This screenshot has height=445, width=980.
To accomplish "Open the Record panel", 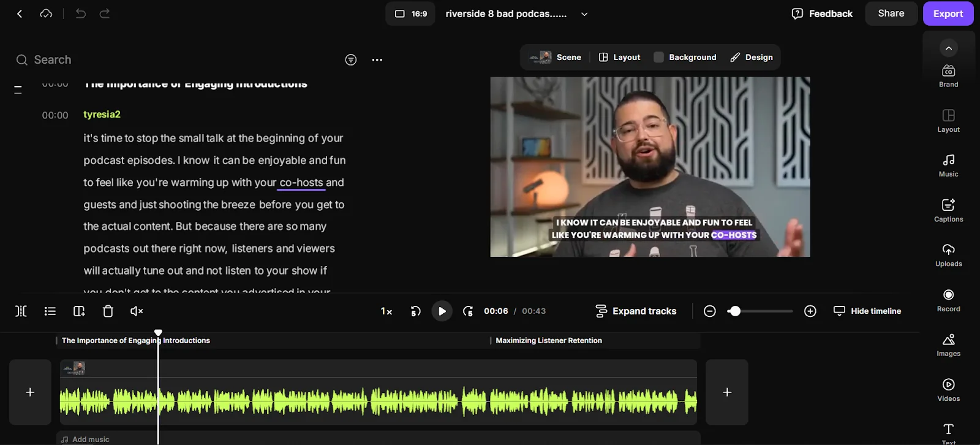I will (x=948, y=300).
